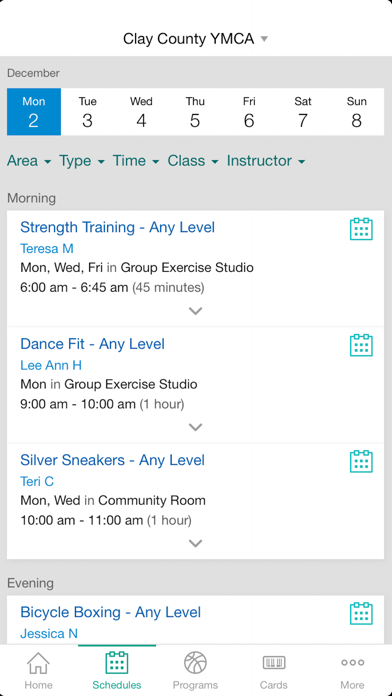Add Strength Training class to calendar
This screenshot has height=696, width=392.
coord(361,229)
